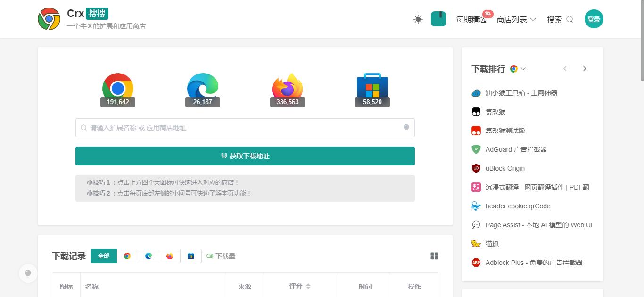This screenshot has height=297, width=644.
Task: Open the 每期精选 menu item
Action: (x=471, y=19)
